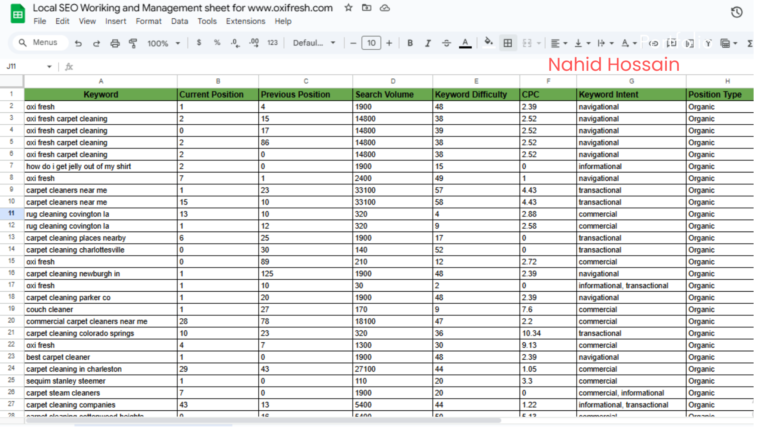Toggle strikethrough formatting
This screenshot has height=432, width=768.
(x=446, y=43)
